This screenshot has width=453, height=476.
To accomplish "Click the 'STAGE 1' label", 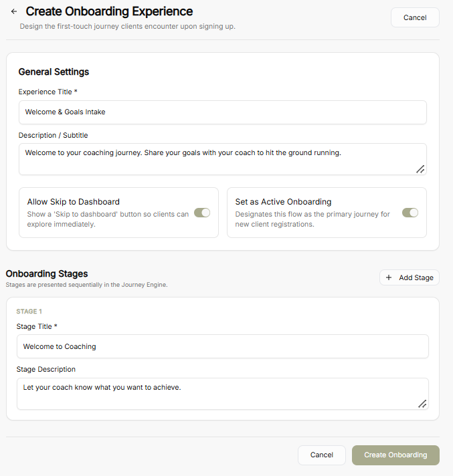I will [29, 312].
